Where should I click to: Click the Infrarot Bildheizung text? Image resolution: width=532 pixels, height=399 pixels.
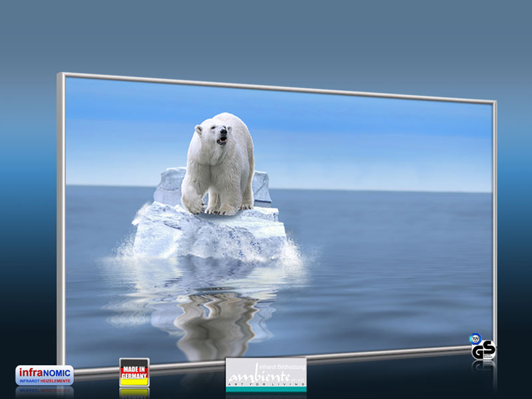[x=282, y=367]
